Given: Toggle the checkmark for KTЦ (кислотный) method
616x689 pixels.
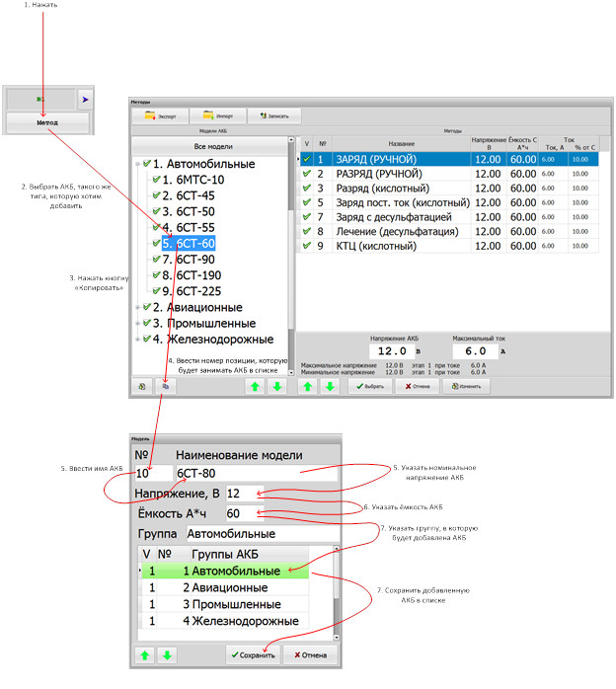Looking at the screenshot, I should coord(307,246).
